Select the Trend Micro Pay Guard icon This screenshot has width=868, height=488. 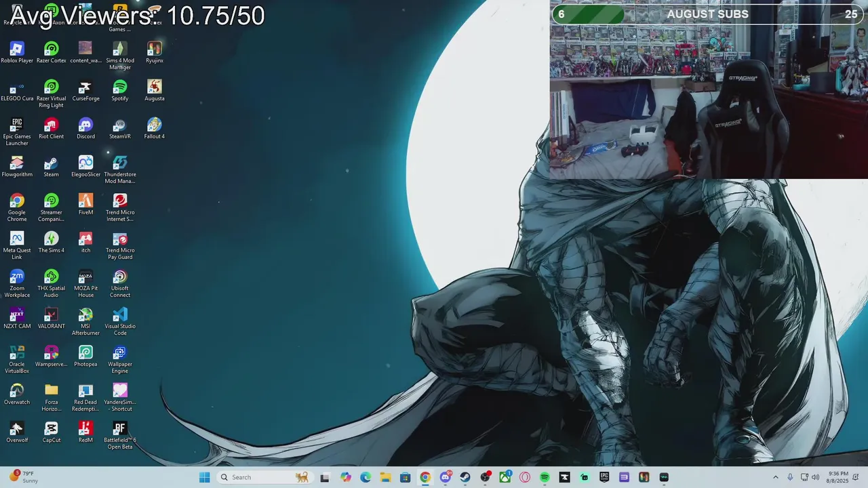[120, 245]
